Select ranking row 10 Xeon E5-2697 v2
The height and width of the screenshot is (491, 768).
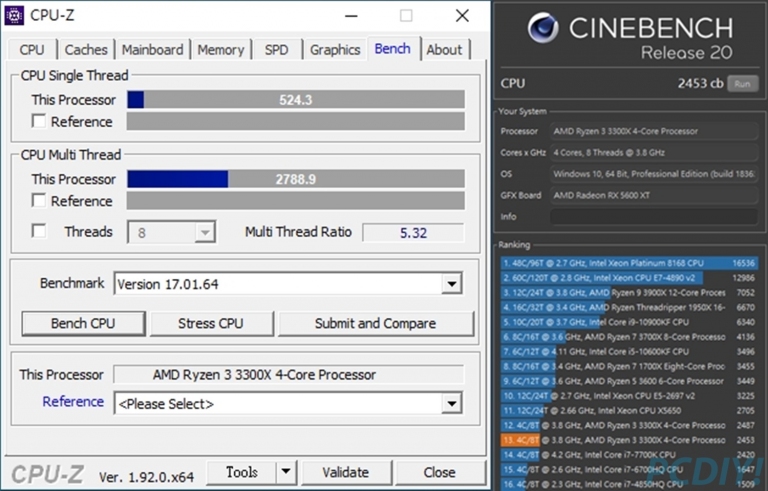(x=629, y=395)
